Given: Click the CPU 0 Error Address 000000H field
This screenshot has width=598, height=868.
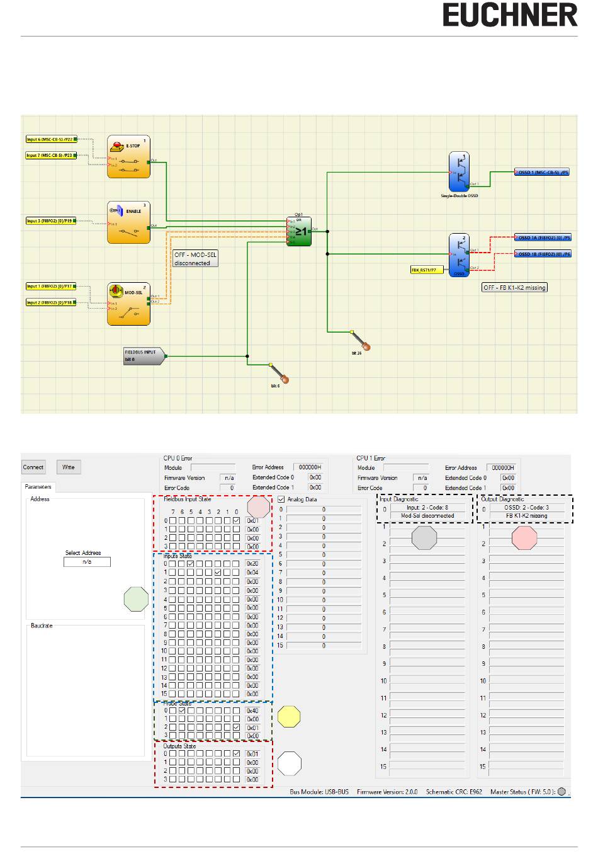Looking at the screenshot, I should tap(310, 467).
